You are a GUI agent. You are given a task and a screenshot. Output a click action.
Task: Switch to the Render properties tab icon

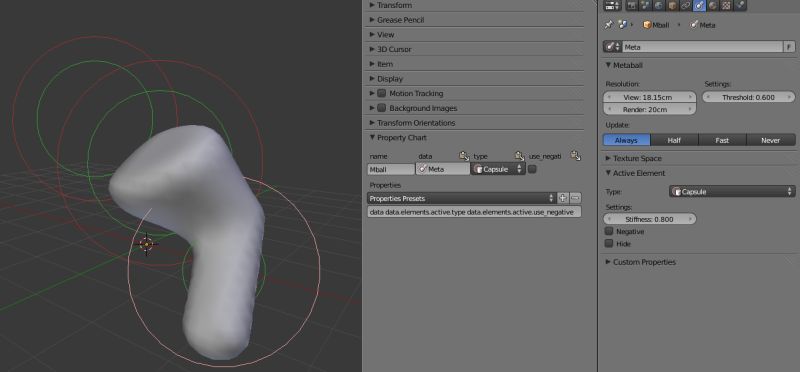[632, 6]
